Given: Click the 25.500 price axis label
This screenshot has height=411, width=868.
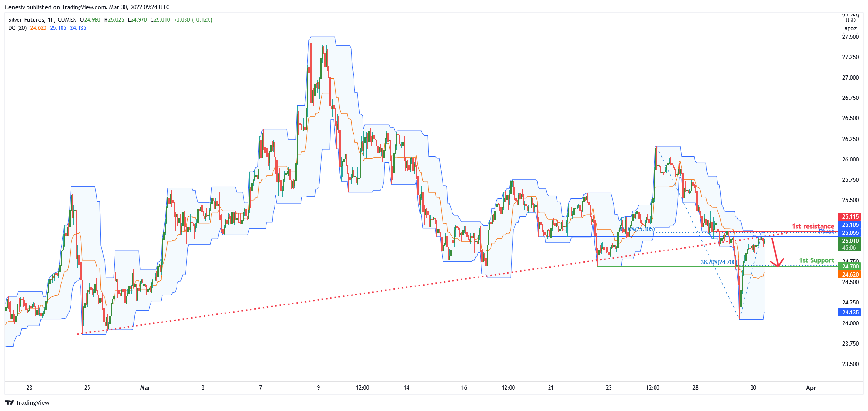Looking at the screenshot, I should [x=850, y=200].
